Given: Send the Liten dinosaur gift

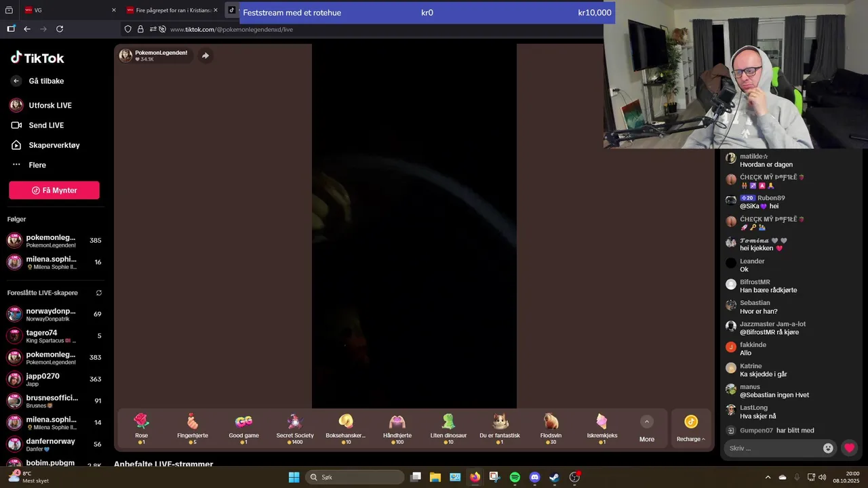Looking at the screenshot, I should click(x=448, y=428).
